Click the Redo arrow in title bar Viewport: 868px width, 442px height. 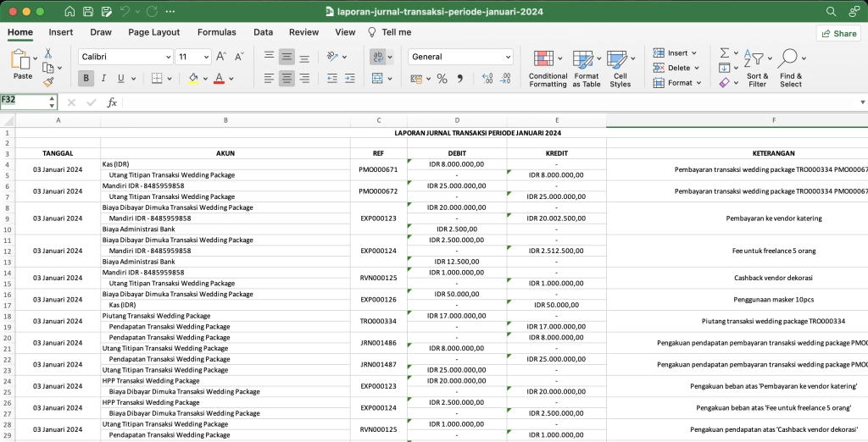click(x=152, y=11)
